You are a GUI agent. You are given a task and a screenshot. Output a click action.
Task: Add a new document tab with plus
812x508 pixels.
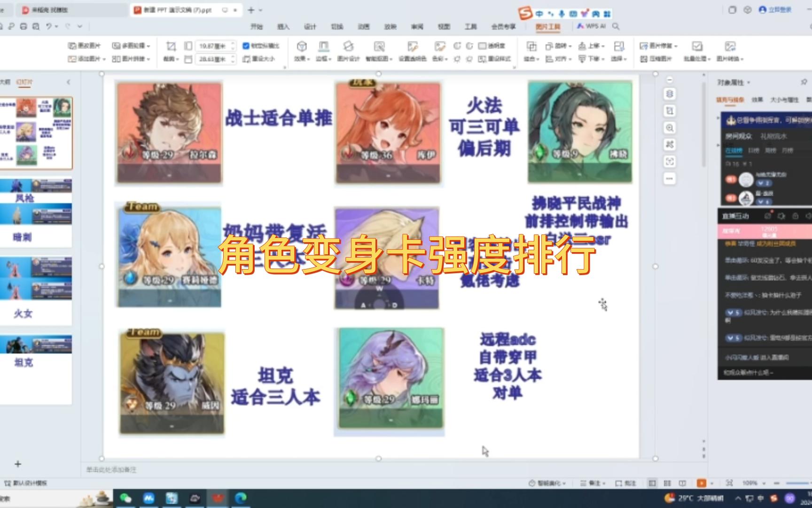point(251,10)
